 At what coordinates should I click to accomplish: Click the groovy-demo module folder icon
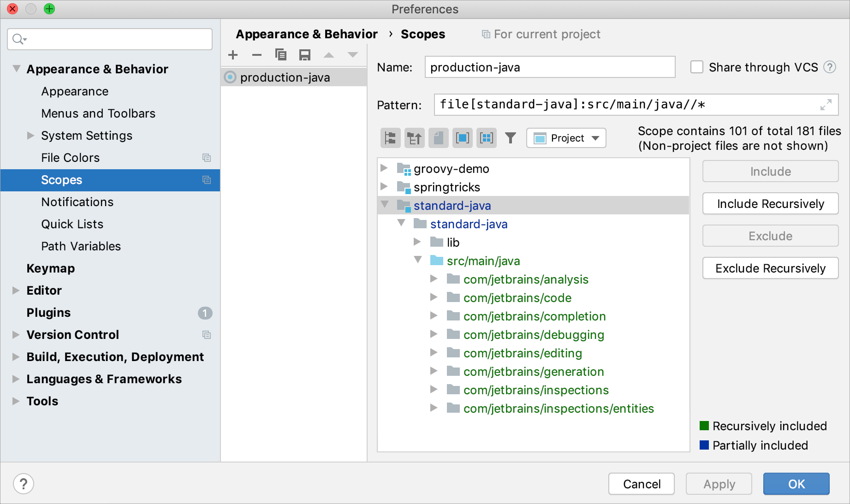tap(404, 169)
